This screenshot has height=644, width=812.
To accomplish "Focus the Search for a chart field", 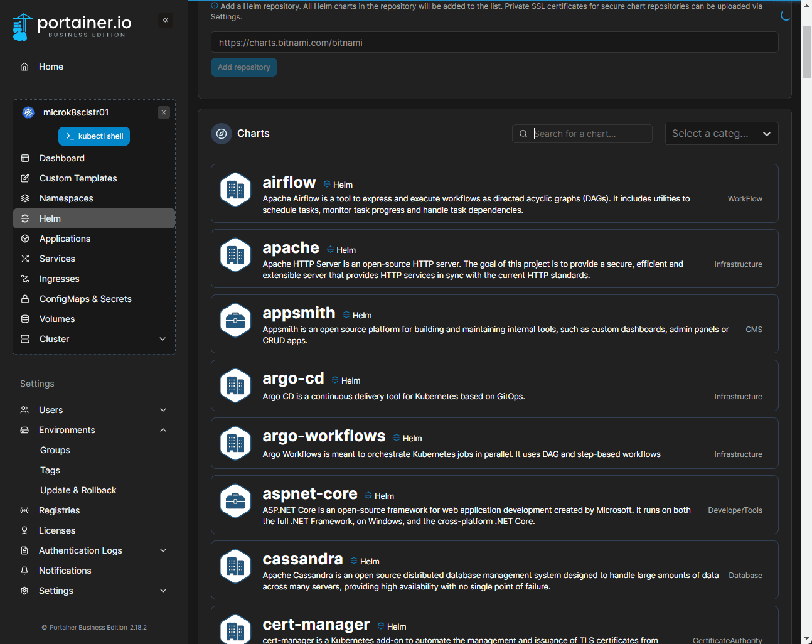I will [x=590, y=134].
